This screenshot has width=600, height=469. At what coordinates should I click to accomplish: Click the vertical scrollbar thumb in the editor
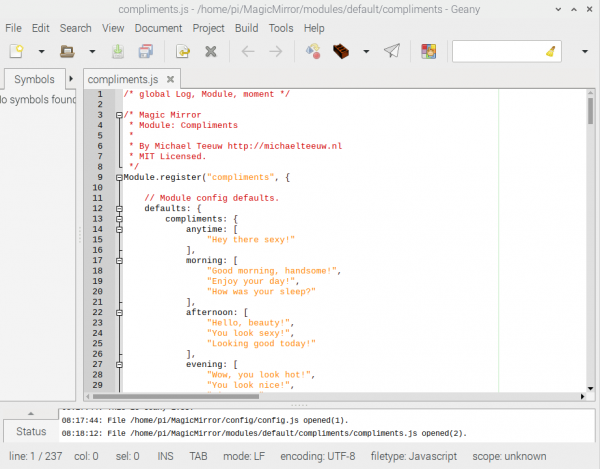tap(590, 111)
